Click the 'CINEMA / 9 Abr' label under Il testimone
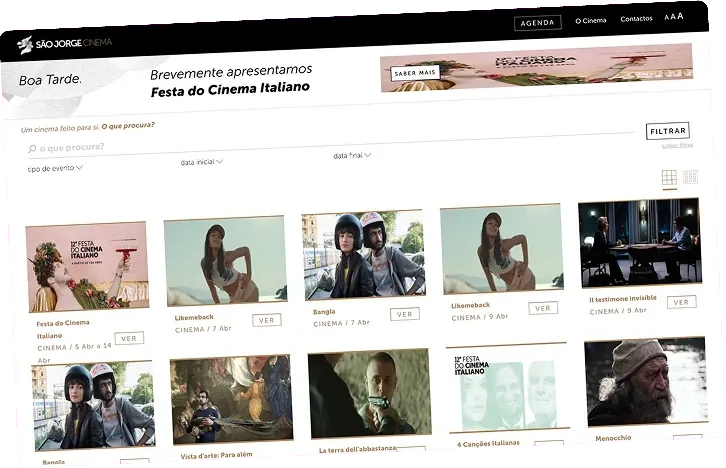726x468 pixels. pos(618,311)
